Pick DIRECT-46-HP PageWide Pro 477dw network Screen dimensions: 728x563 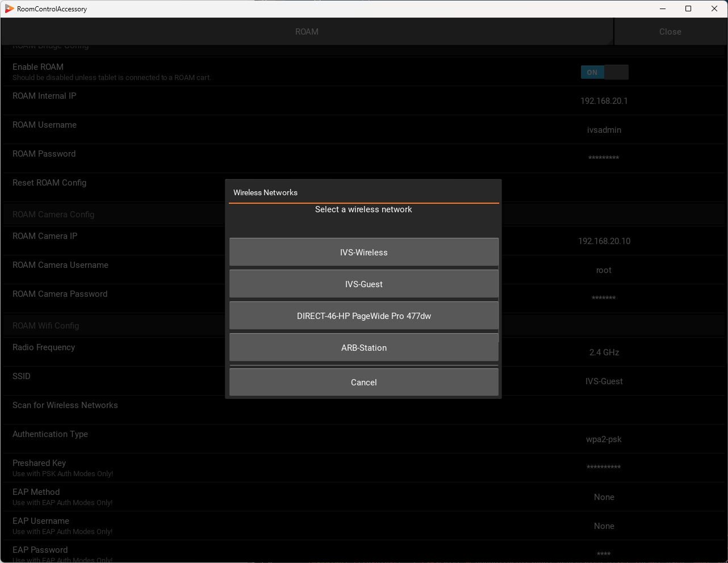(364, 316)
